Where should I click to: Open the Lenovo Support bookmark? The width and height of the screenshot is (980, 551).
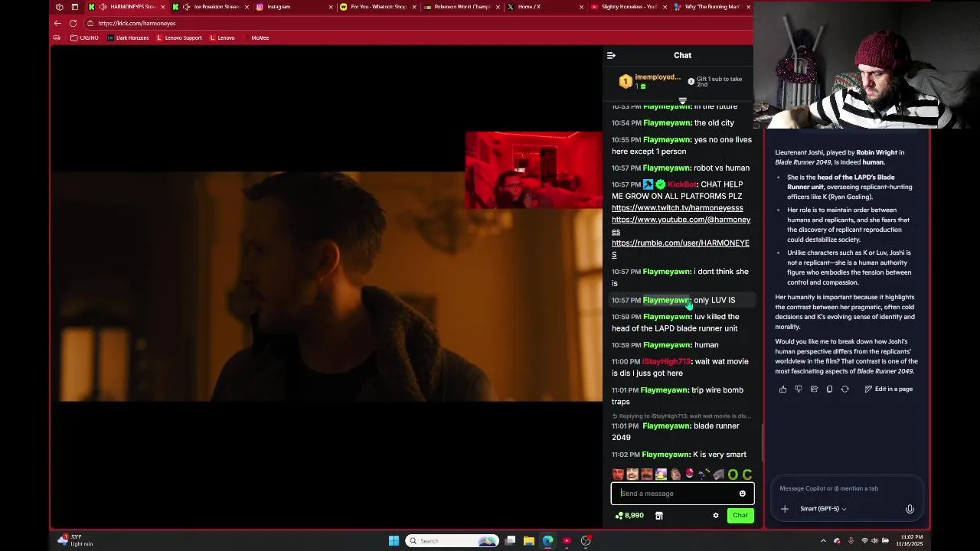179,37
